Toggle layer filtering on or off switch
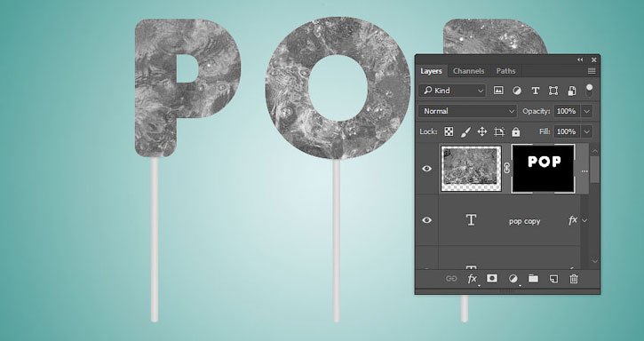 pos(590,91)
